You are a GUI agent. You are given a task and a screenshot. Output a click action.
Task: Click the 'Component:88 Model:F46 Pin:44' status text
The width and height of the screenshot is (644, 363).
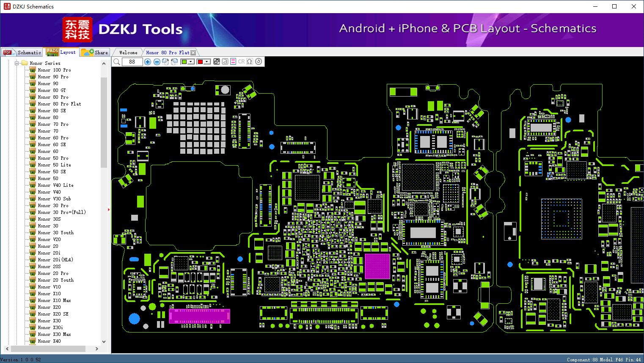(604, 360)
